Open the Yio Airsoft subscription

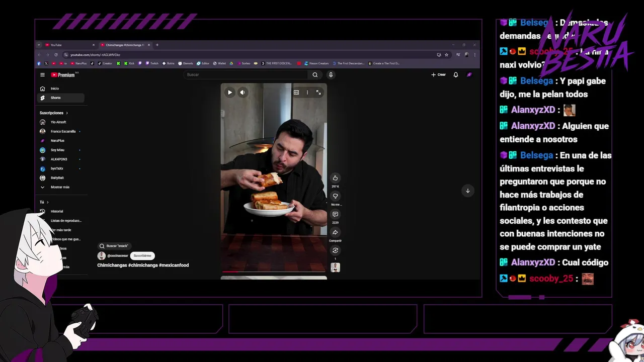coord(61,122)
